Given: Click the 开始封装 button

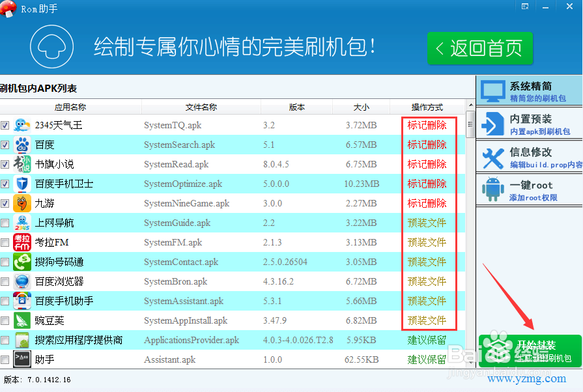Looking at the screenshot, I should click(530, 351).
